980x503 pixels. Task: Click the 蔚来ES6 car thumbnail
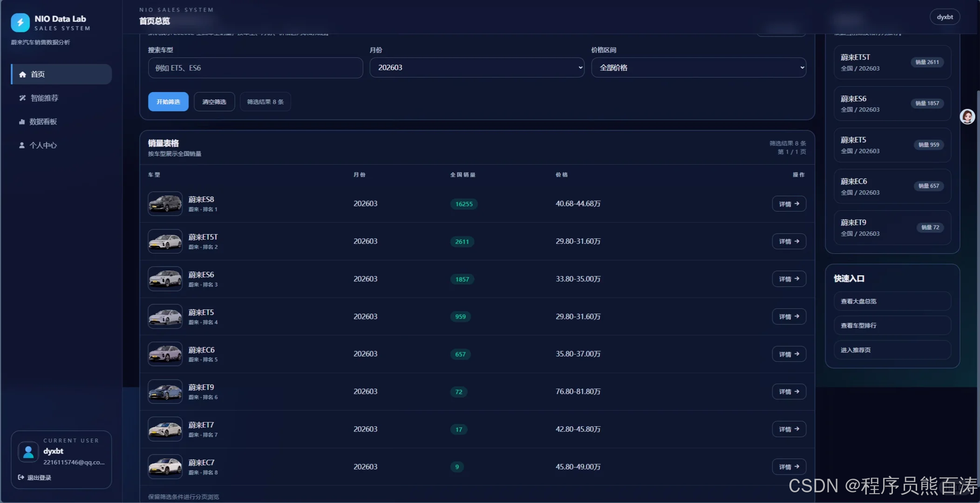coord(165,279)
